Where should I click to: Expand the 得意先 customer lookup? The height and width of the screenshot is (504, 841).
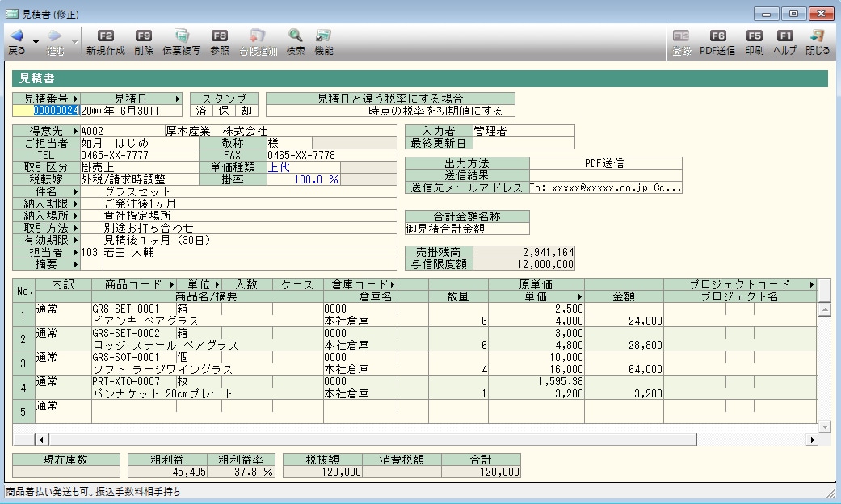click(75, 131)
